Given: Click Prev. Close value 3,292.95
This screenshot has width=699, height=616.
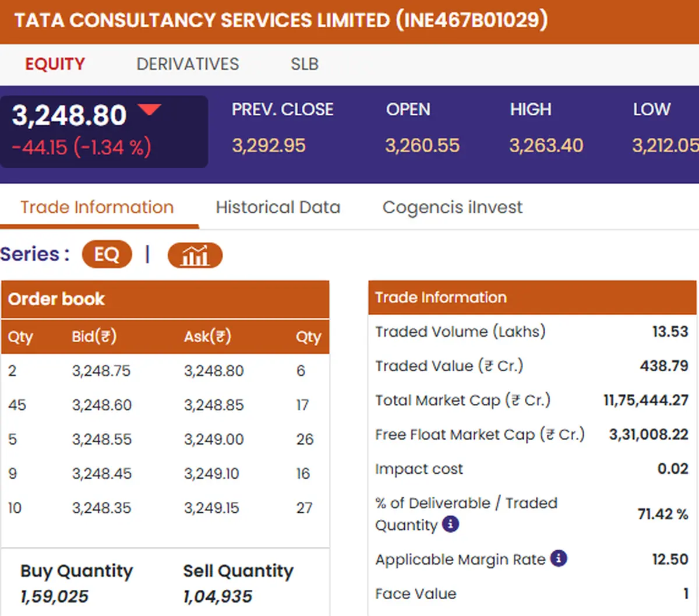Looking at the screenshot, I should point(269,146).
